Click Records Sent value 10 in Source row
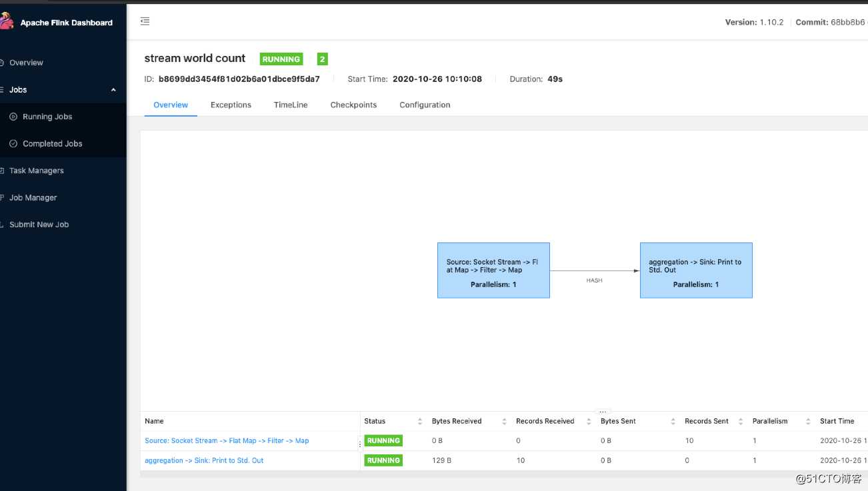This screenshot has width=868, height=491. click(x=689, y=440)
